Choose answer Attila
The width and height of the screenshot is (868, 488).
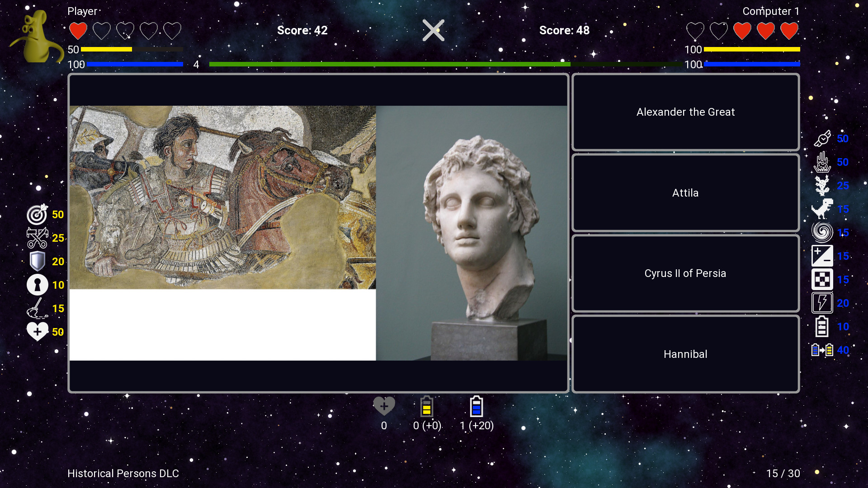click(x=685, y=193)
